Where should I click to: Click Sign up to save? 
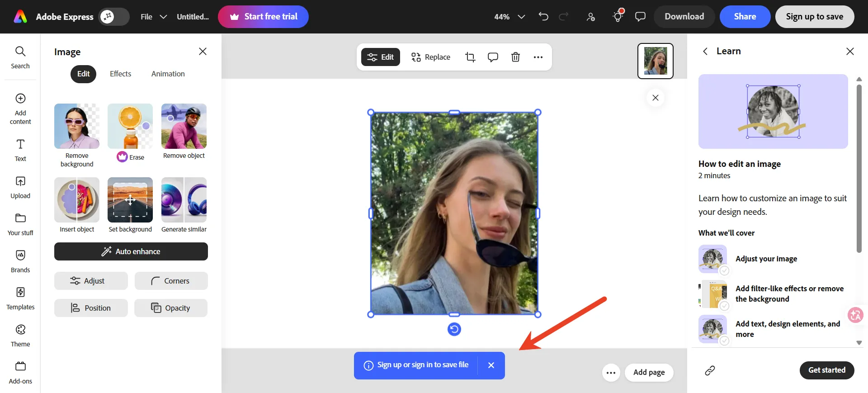click(x=815, y=17)
